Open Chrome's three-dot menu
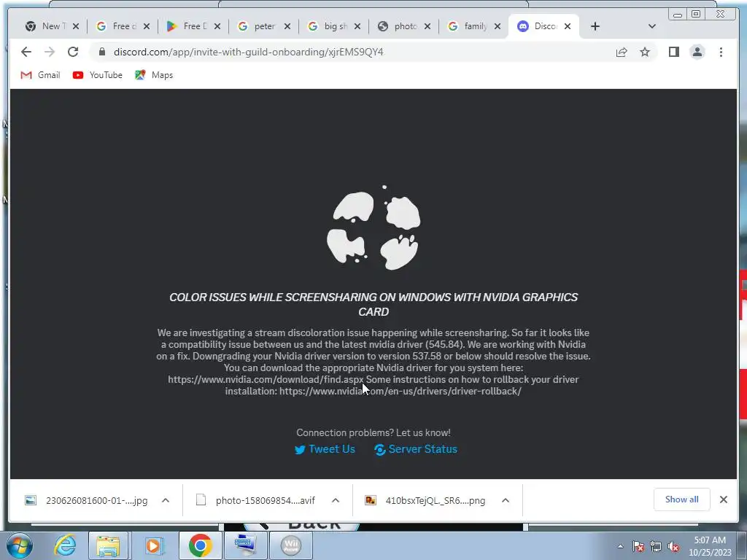The height and width of the screenshot is (560, 747). (x=721, y=52)
